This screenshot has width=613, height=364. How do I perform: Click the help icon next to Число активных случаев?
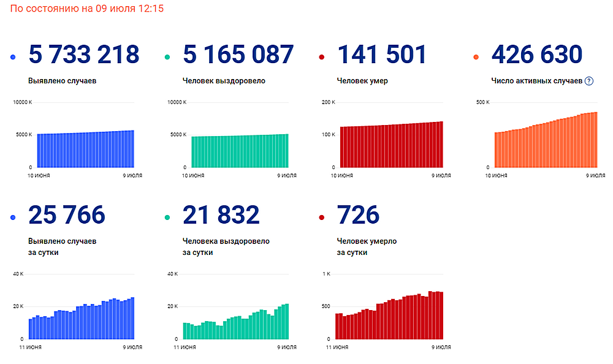coord(588,81)
